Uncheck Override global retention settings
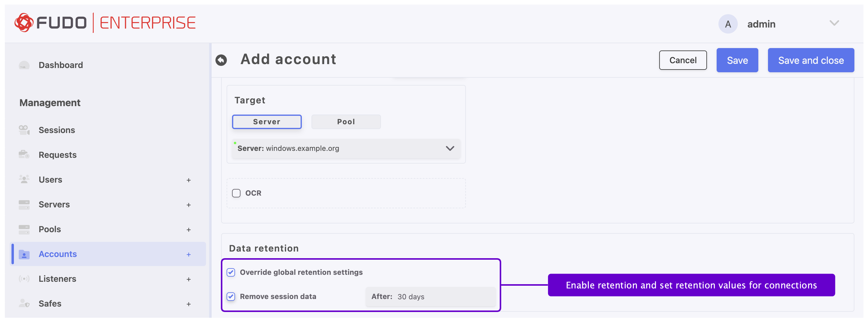This screenshot has width=868, height=325. click(231, 272)
